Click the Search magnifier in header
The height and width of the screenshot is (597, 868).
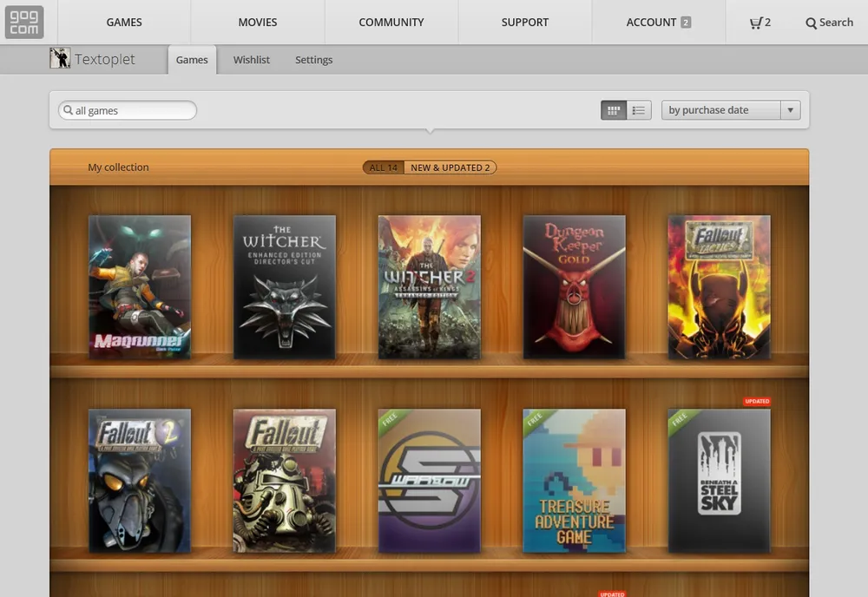[812, 23]
